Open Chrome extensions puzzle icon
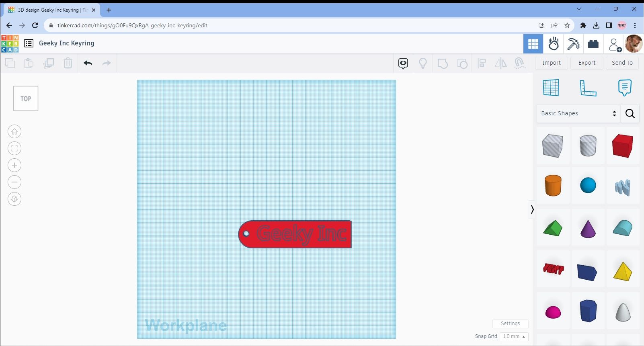Screen dimensions: 644x346 (583, 25)
